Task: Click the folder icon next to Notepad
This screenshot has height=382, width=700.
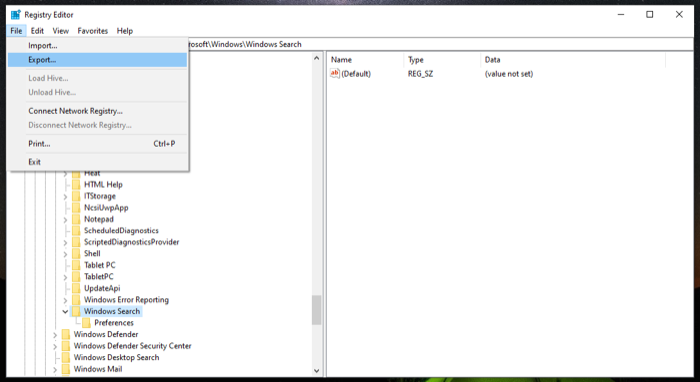Action: [76, 220]
